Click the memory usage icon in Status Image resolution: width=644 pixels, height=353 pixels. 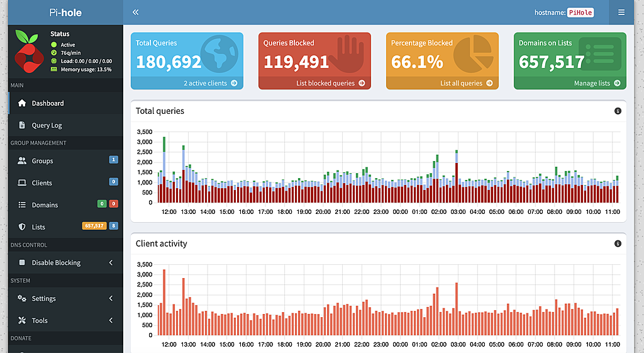pyautogui.click(x=54, y=69)
